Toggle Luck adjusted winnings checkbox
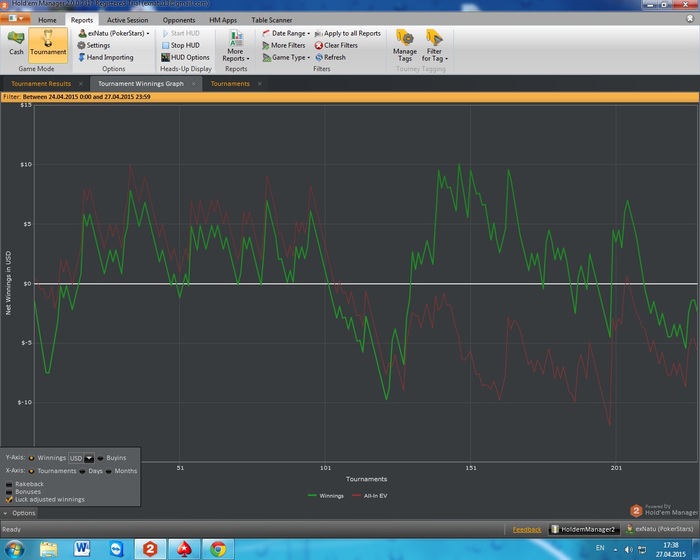The image size is (700, 560). [x=9, y=499]
